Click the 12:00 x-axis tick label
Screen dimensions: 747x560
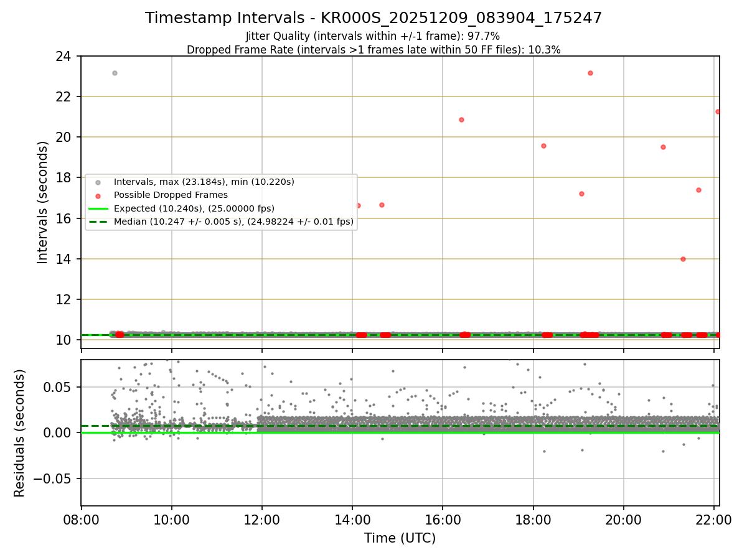click(261, 520)
